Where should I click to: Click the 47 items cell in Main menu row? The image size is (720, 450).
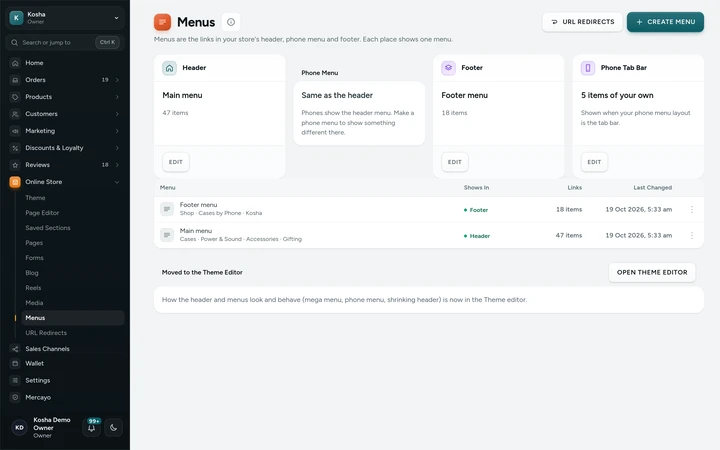(x=569, y=236)
